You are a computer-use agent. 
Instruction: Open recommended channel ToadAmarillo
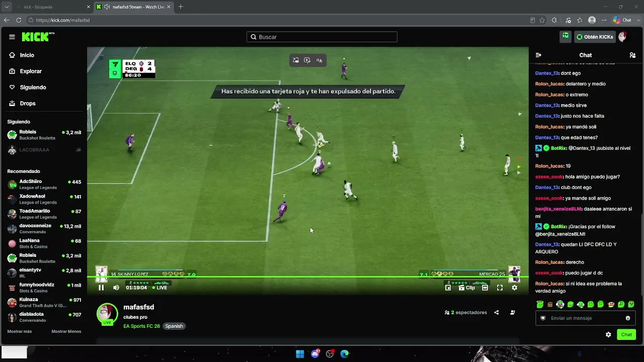pos(44,214)
